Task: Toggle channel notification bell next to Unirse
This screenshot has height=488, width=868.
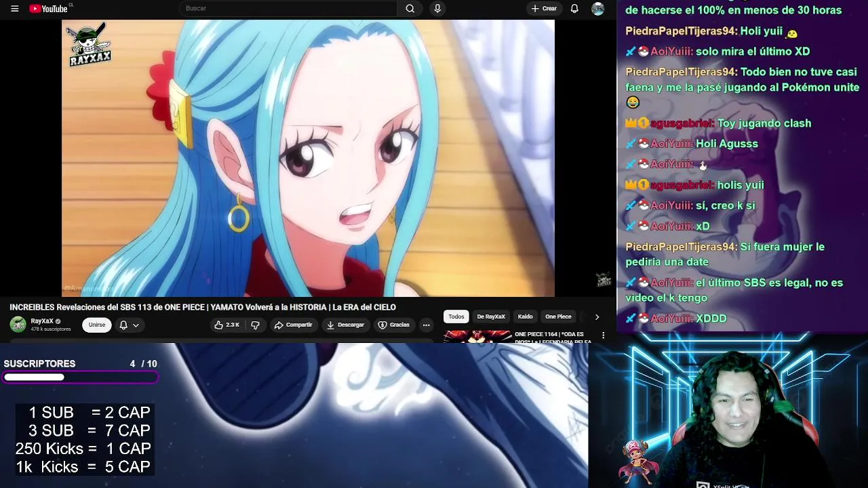Action: [x=123, y=325]
